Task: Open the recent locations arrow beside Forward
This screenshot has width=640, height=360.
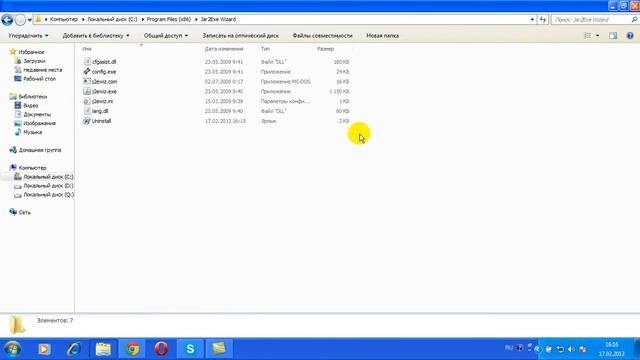Action: (x=30, y=20)
